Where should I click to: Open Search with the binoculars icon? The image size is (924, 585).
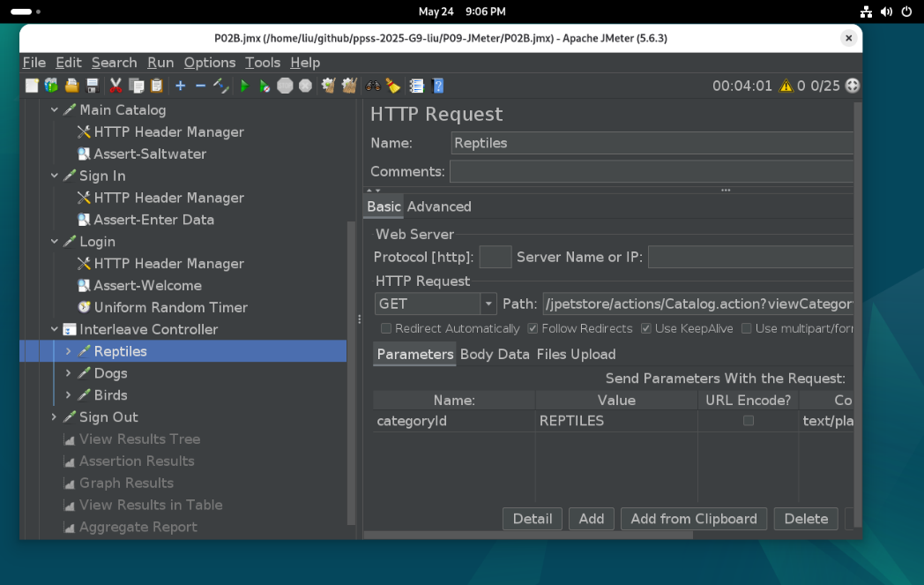tap(372, 86)
